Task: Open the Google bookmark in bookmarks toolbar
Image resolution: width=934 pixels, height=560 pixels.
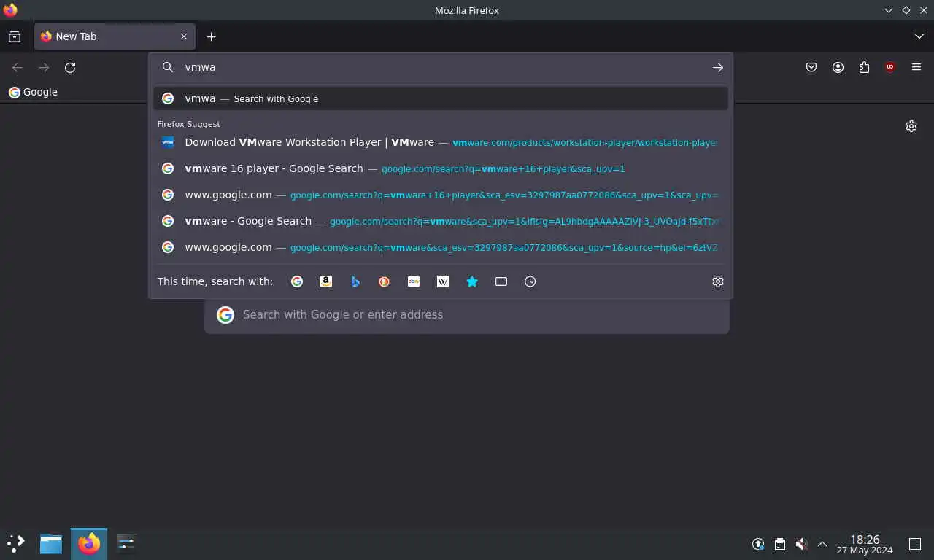Action: 33,92
